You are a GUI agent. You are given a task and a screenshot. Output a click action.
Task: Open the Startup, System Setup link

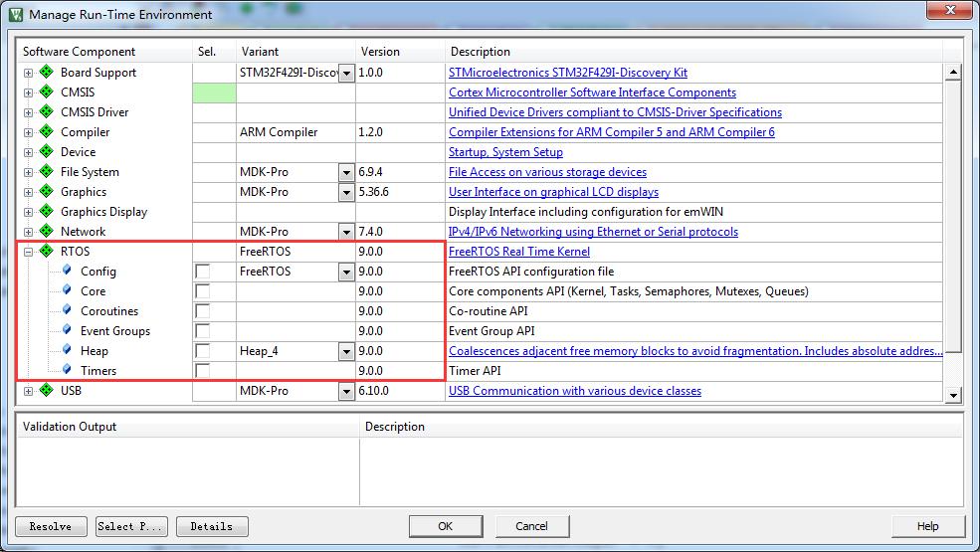coord(505,152)
